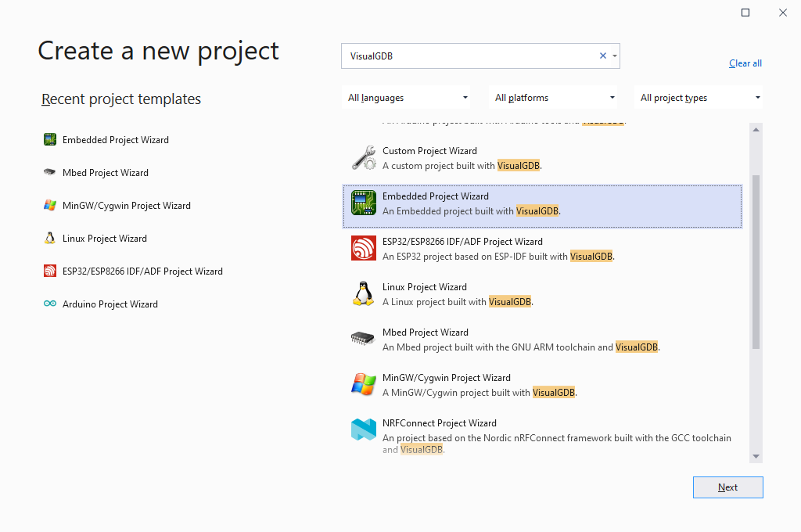Click the 'A custom project built with VisualGDB' description
This screenshot has width=801, height=532.
click(x=462, y=166)
